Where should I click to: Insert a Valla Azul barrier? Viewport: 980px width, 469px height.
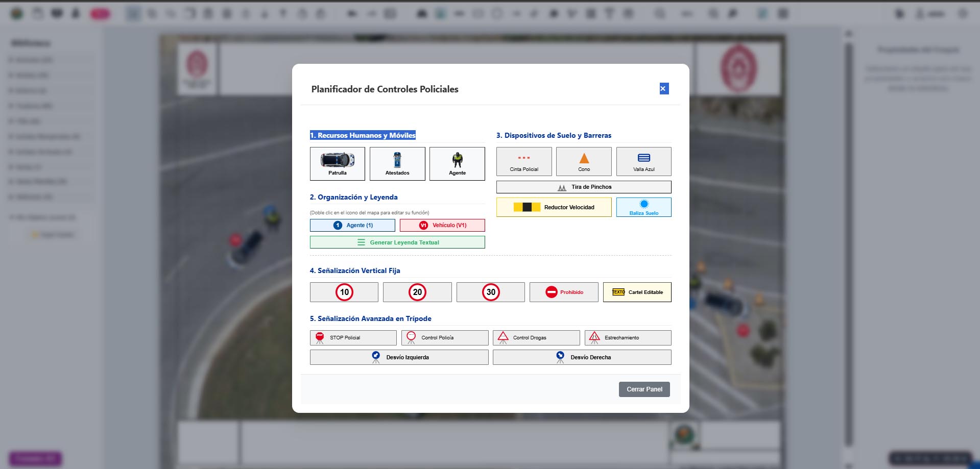coord(643,161)
